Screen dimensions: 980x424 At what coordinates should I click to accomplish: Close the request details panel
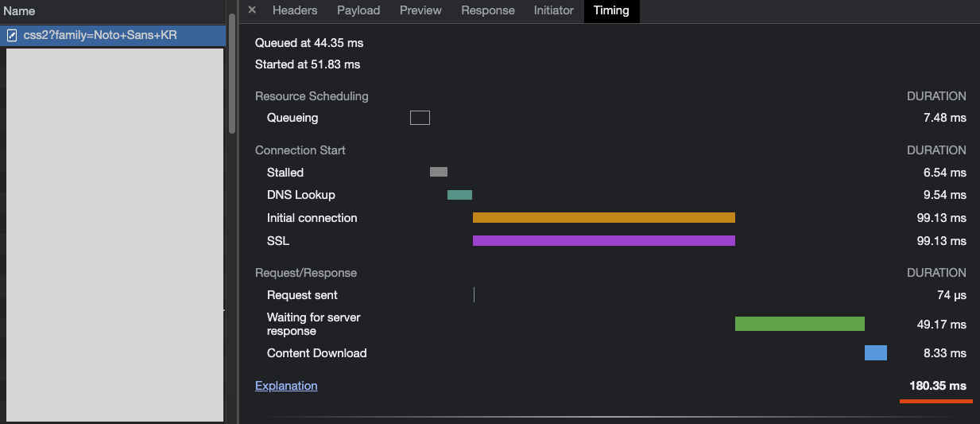[252, 10]
